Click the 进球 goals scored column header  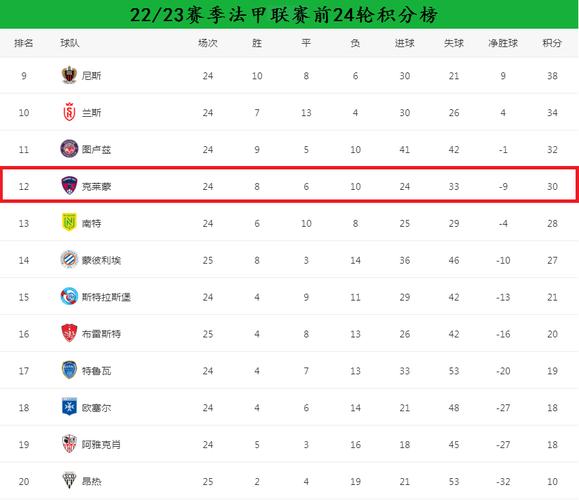pyautogui.click(x=404, y=43)
